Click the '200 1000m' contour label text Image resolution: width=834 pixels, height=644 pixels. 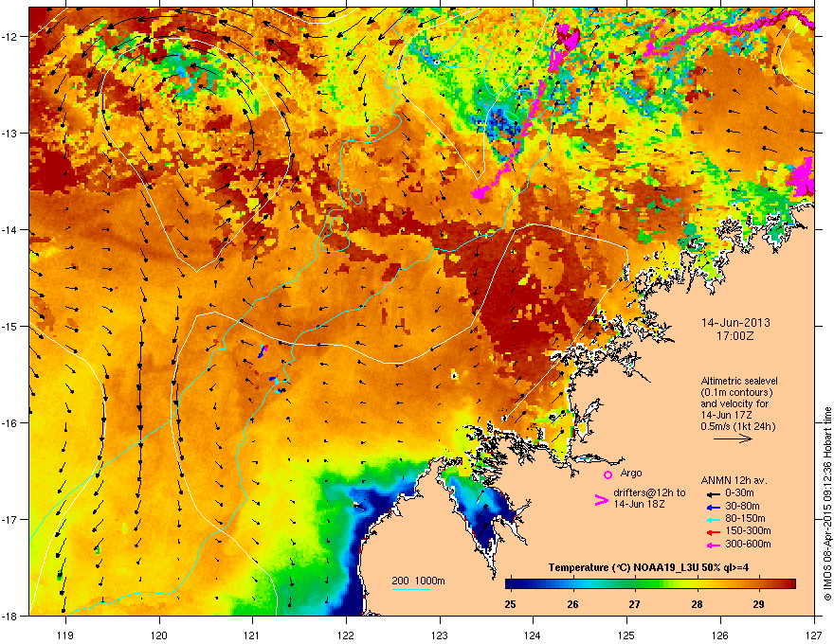coord(418,581)
